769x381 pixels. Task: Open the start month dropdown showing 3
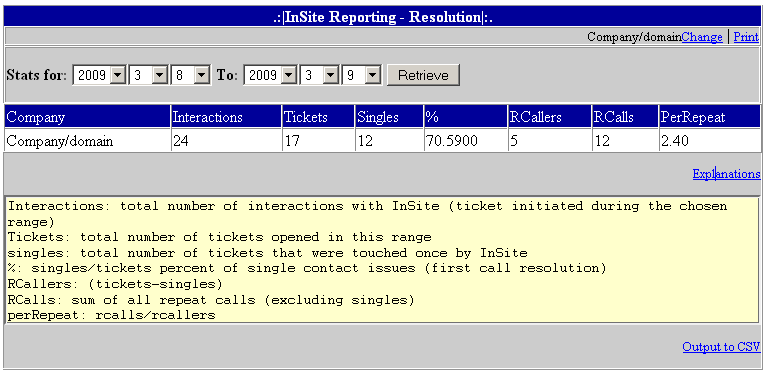[149, 75]
